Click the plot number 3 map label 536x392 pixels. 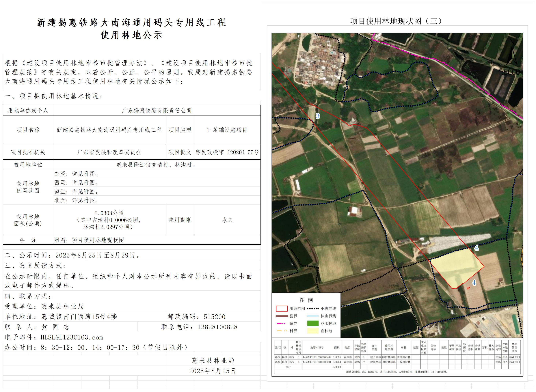pos(318,116)
